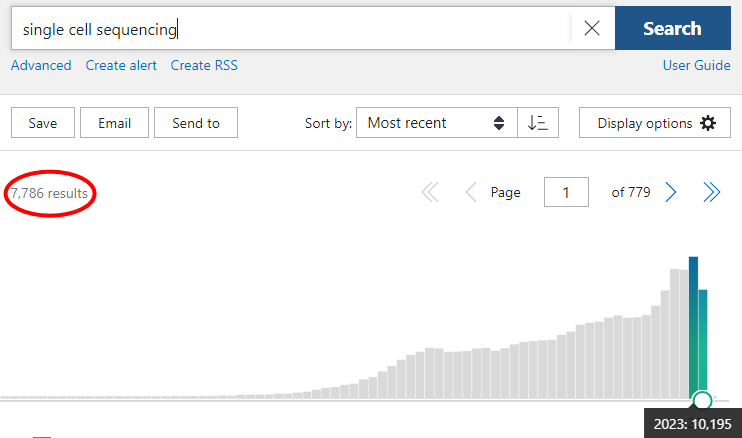Click the year range slider handle

click(702, 401)
